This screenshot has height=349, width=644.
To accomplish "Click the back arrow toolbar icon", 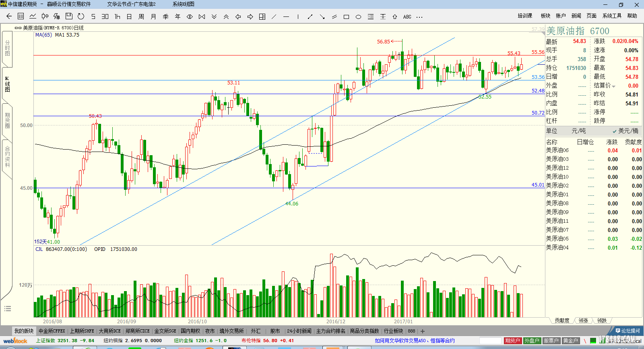I will [x=9, y=16].
